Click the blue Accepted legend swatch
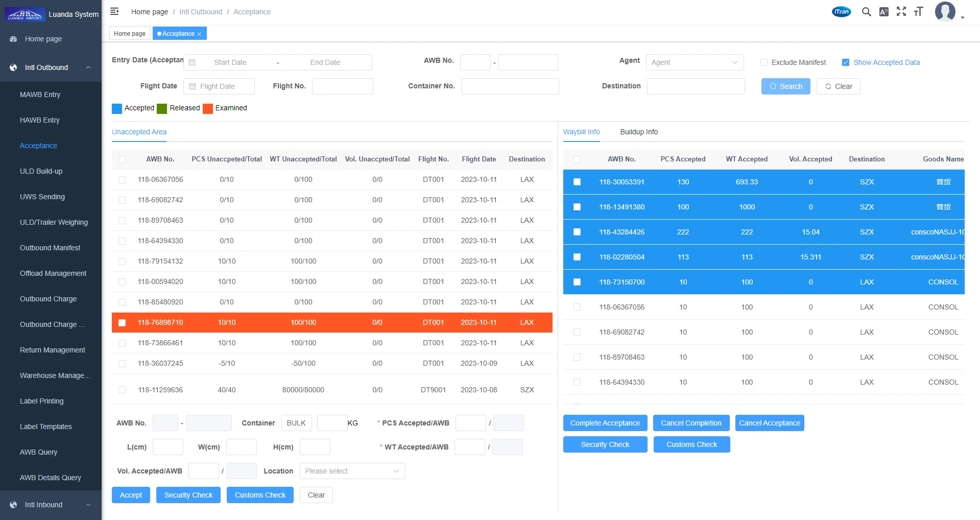Viewport: 980px width, 520px height. coord(117,108)
